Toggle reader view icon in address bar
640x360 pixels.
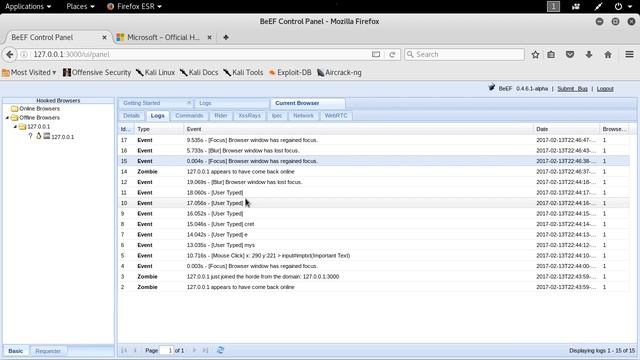[376, 54]
